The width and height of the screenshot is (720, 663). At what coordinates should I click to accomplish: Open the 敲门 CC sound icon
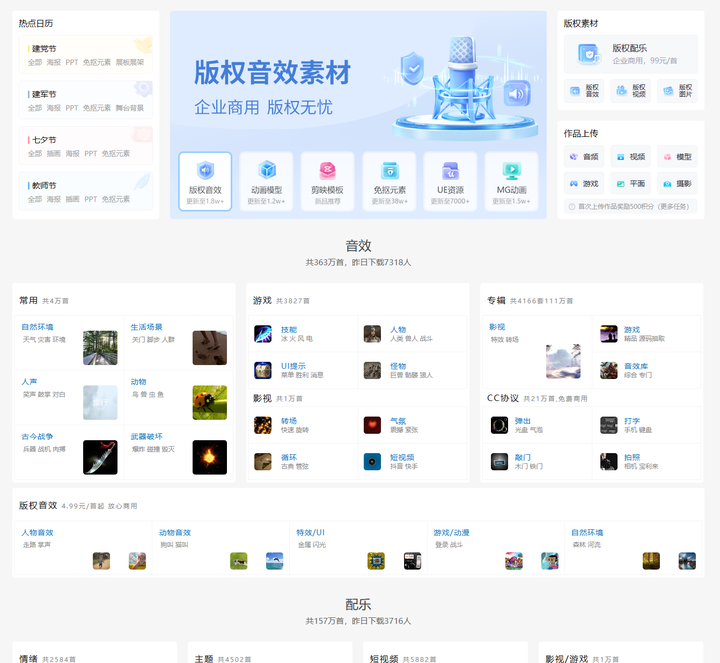tap(499, 461)
